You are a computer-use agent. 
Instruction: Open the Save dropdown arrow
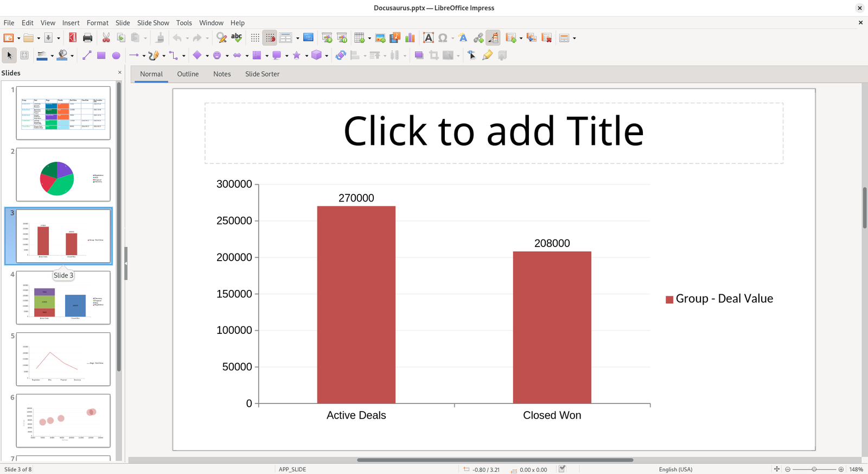pyautogui.click(x=58, y=38)
